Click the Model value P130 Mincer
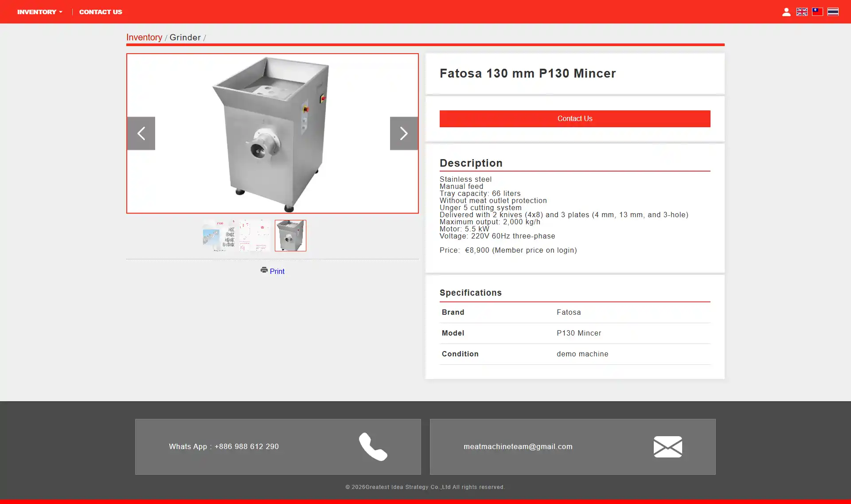The width and height of the screenshot is (851, 504). point(579,333)
